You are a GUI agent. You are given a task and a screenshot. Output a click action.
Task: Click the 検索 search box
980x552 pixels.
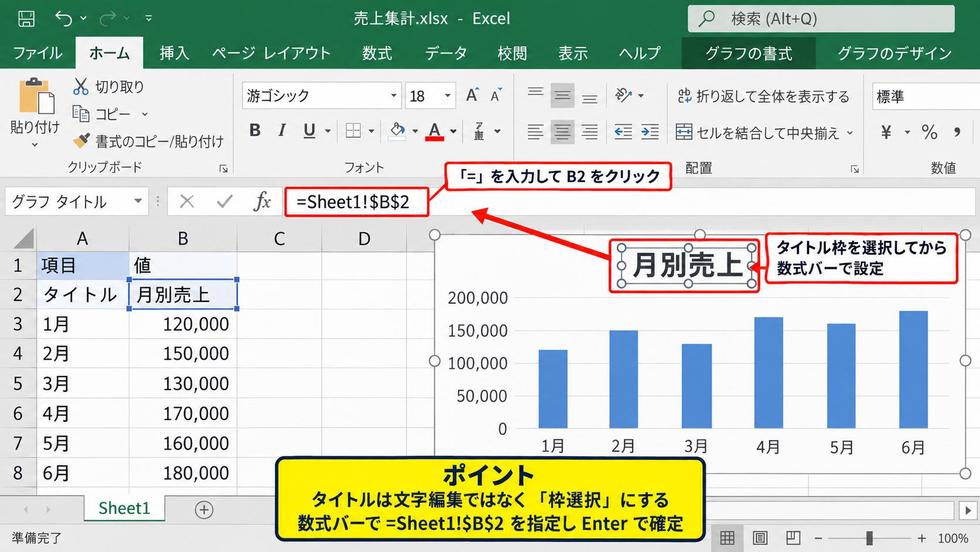point(821,19)
